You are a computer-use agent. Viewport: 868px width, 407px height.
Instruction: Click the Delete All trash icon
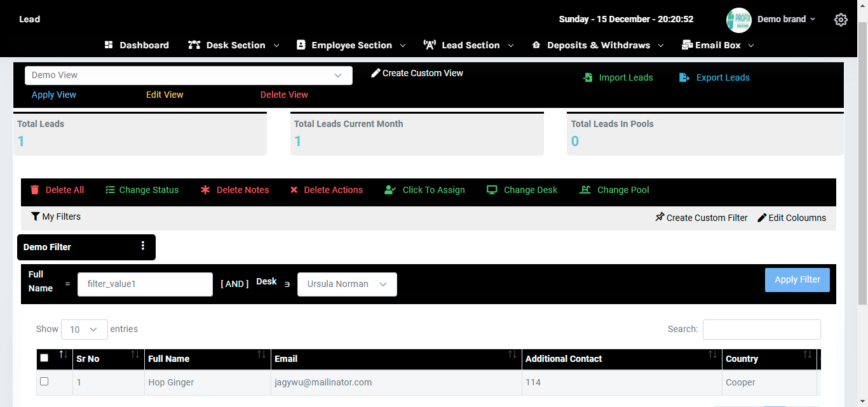pos(35,190)
